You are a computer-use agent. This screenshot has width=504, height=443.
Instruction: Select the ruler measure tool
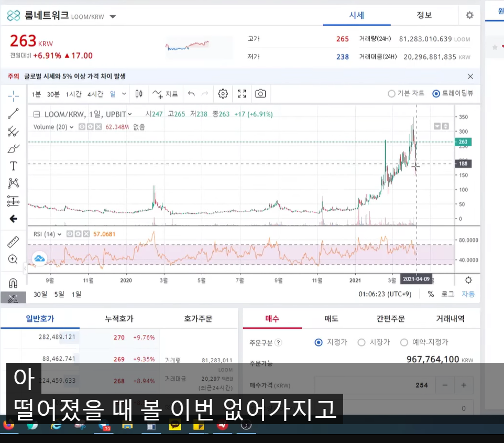click(x=13, y=242)
